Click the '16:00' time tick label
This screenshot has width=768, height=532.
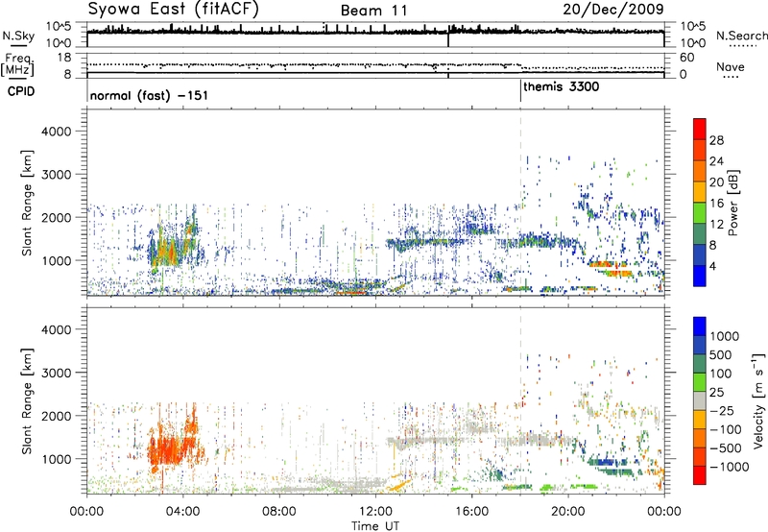[x=471, y=512]
